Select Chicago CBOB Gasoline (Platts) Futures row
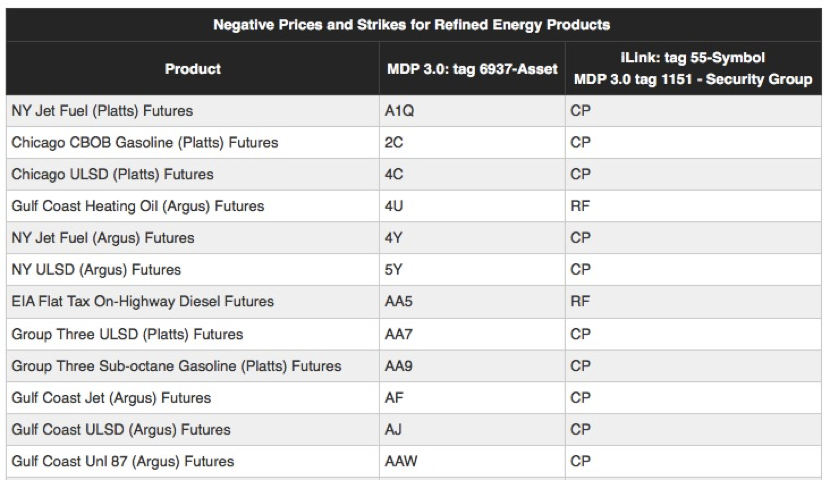This screenshot has width=830, height=480. (x=144, y=143)
